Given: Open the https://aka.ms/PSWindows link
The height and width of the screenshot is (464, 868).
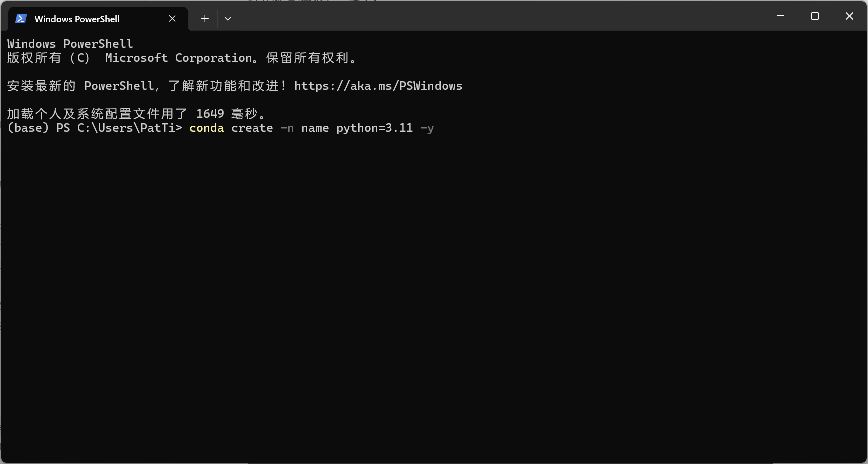Looking at the screenshot, I should pos(378,86).
